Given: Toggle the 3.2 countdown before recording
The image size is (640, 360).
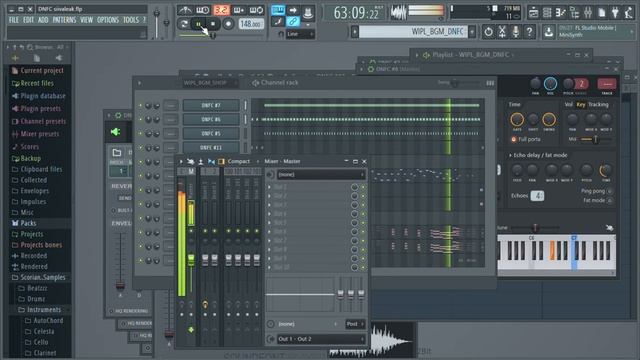Looking at the screenshot, I should pyautogui.click(x=221, y=10).
